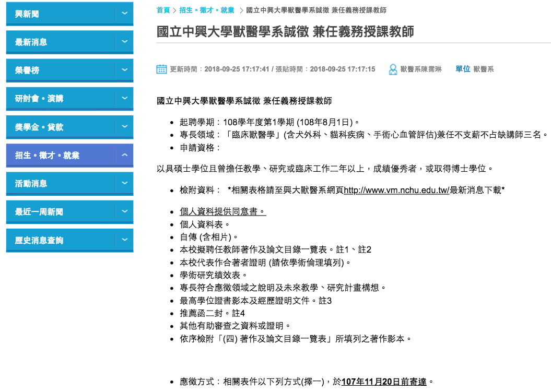Select the 招生。徵才。就業 sidebar menu item
Image resolution: width=551 pixels, height=392 pixels.
69,155
